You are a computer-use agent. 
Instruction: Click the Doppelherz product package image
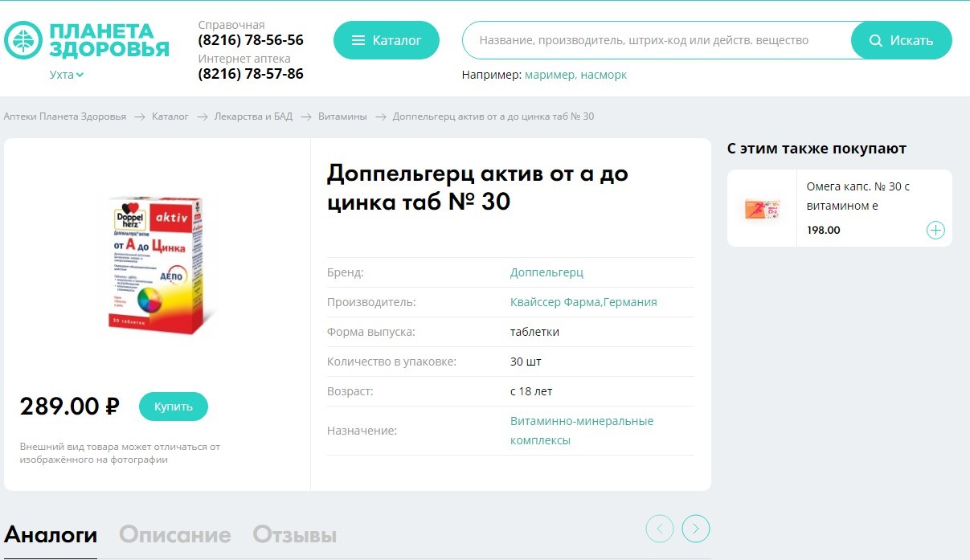tap(157, 264)
